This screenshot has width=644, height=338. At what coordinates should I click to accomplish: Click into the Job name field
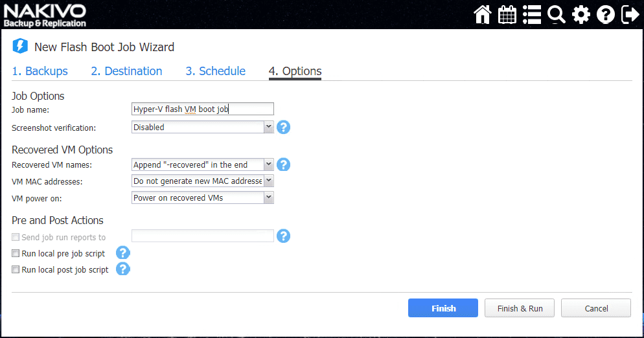pyautogui.click(x=202, y=109)
